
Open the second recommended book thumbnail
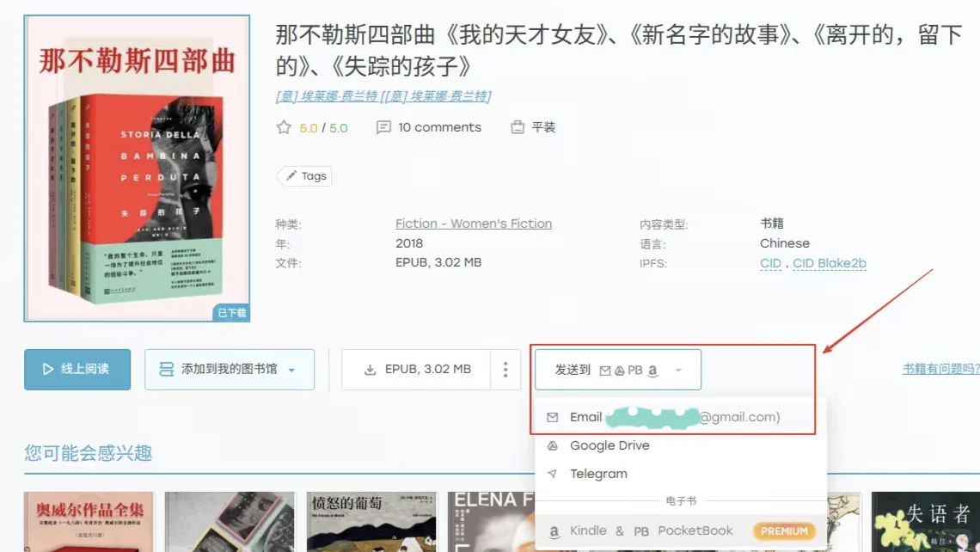coord(230,521)
